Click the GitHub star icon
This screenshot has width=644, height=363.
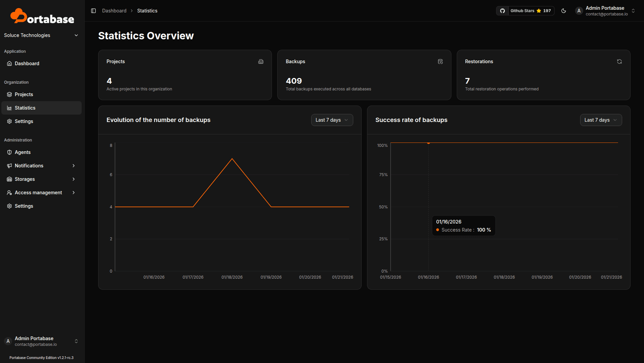pos(539,11)
